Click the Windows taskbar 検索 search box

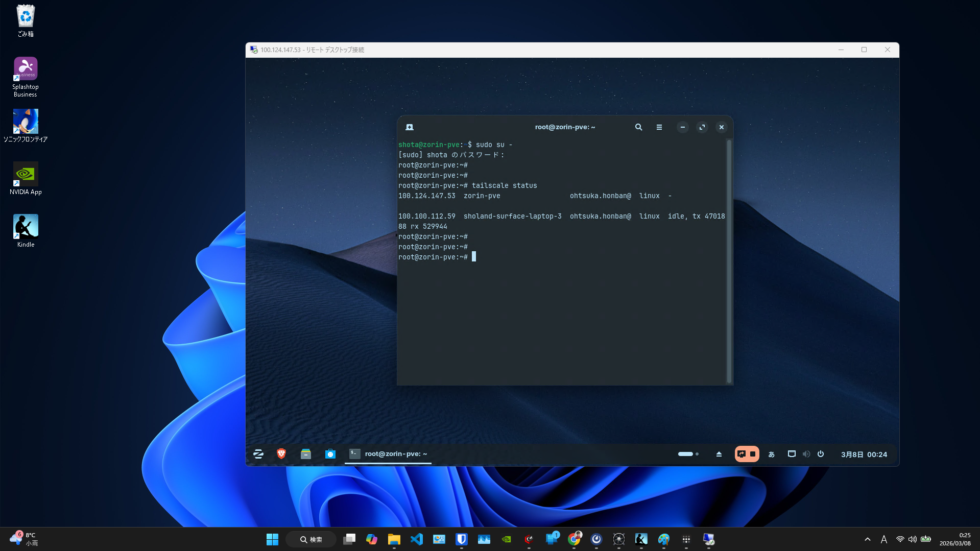311,539
